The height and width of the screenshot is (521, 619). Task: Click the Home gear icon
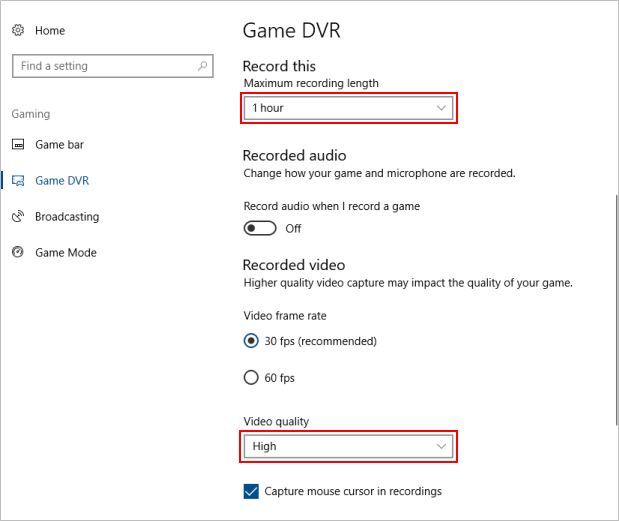tap(18, 31)
